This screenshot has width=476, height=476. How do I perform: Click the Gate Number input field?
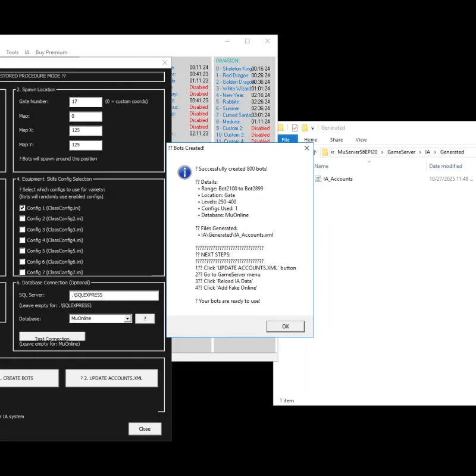(86, 102)
